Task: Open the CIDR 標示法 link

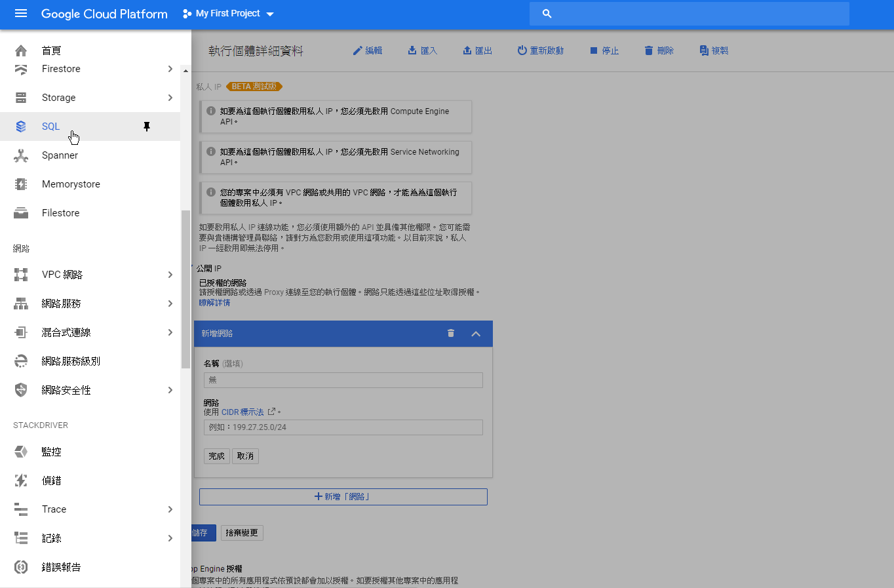Action: (x=243, y=412)
